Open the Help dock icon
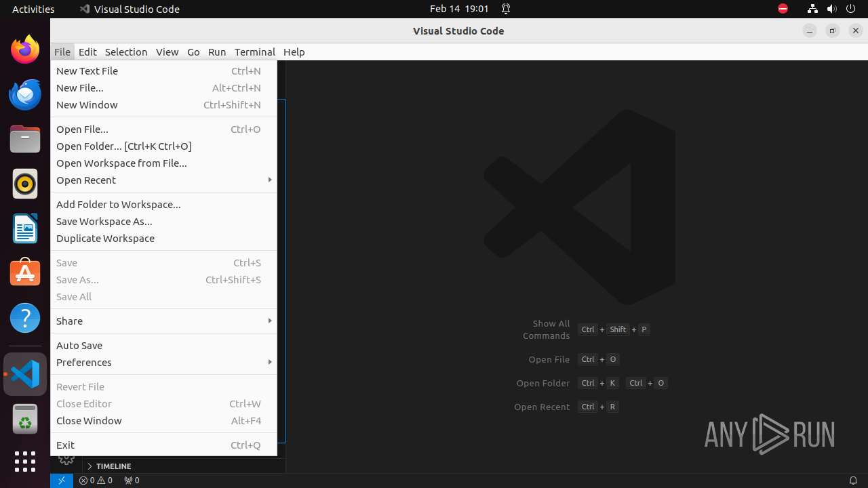 point(25,317)
